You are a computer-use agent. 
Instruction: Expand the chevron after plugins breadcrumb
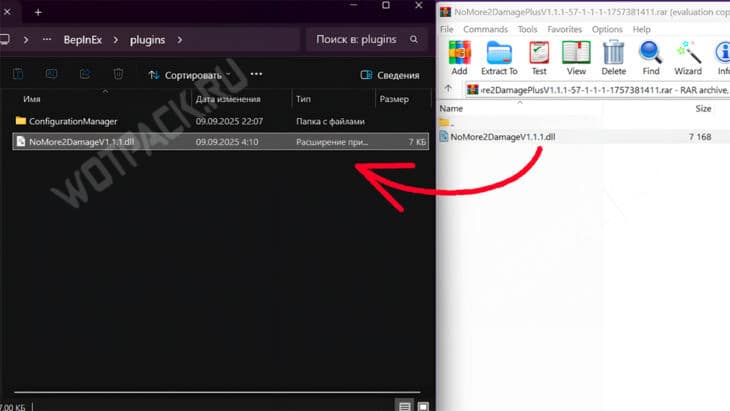click(x=179, y=40)
